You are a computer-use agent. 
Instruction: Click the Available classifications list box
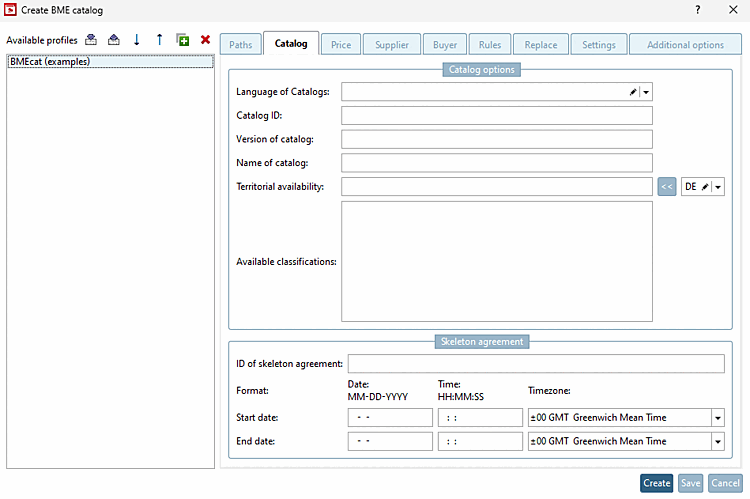(497, 261)
